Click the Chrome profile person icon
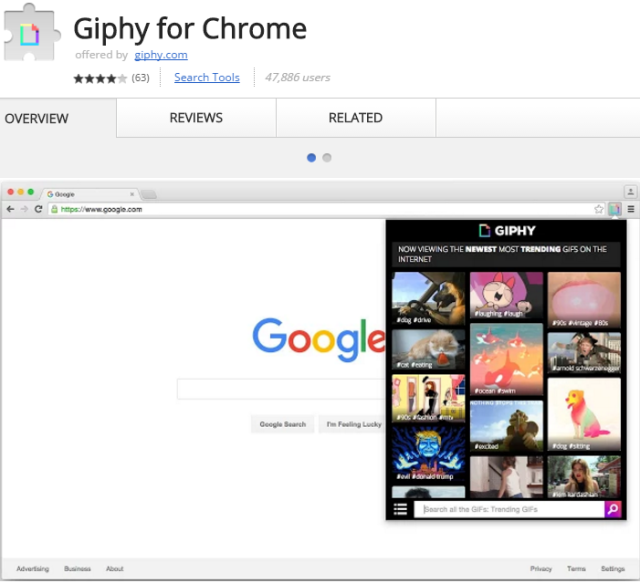Screen dimensions: 640x583 [631, 191]
